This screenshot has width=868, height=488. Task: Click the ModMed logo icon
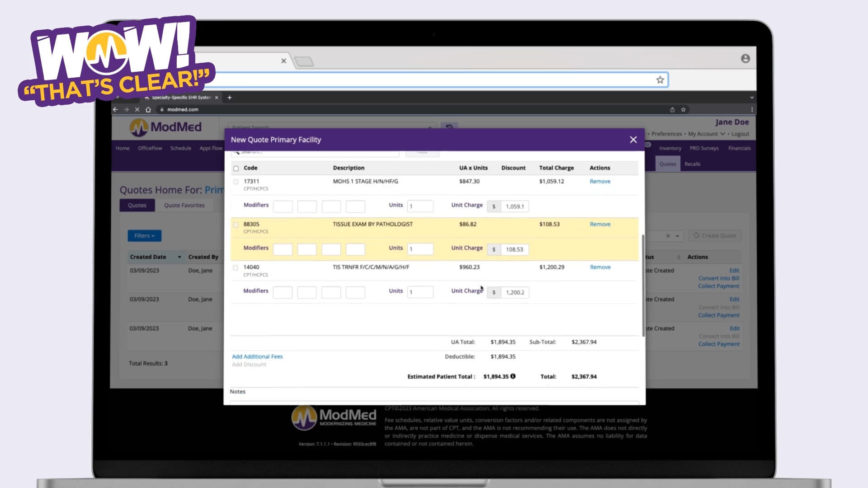(139, 128)
